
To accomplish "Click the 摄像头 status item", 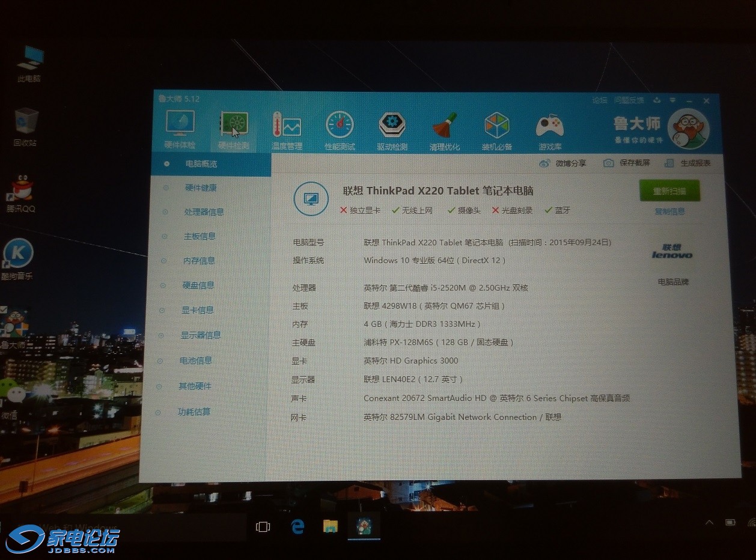I will [x=464, y=210].
